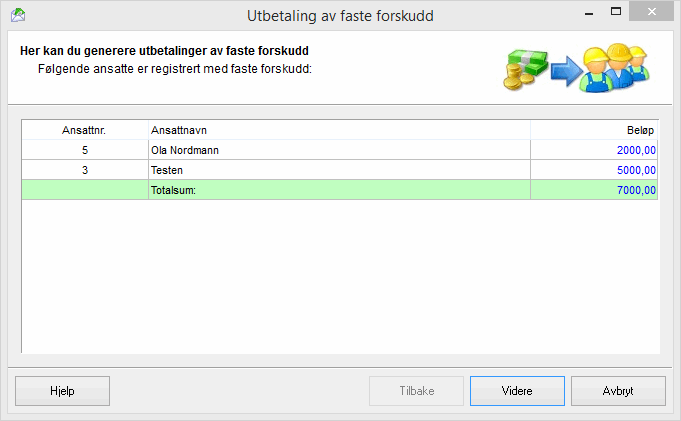Image resolution: width=681 pixels, height=421 pixels.
Task: Select the Ola Nordmann row
Action: coord(338,151)
